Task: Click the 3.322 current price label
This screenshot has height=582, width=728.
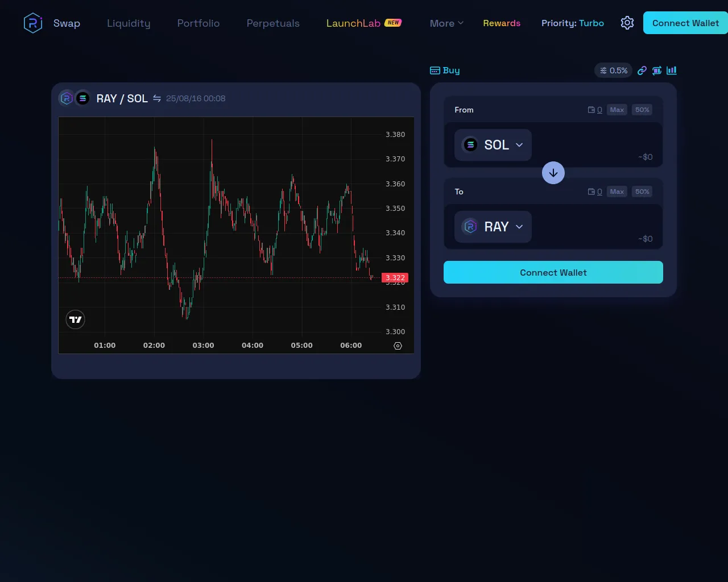Action: point(395,278)
